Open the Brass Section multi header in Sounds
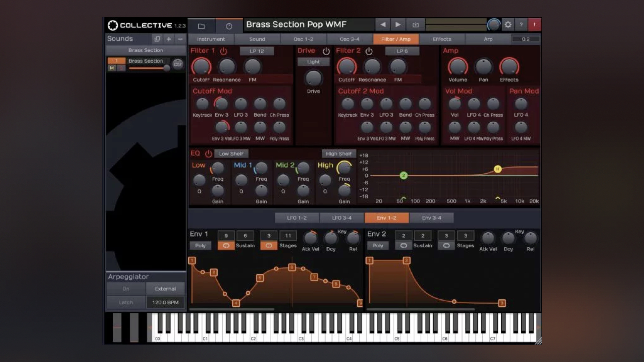 [146, 50]
